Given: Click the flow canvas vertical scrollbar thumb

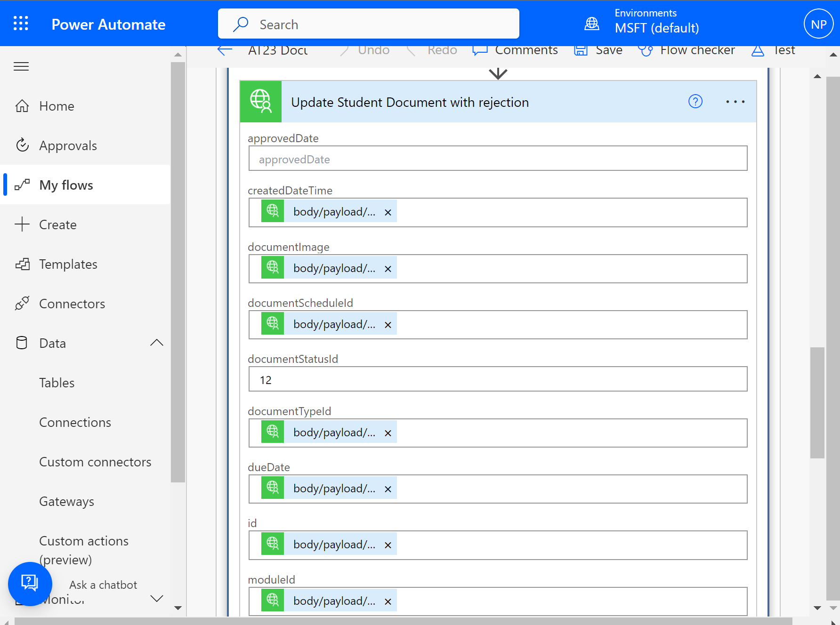Looking at the screenshot, I should (817, 403).
